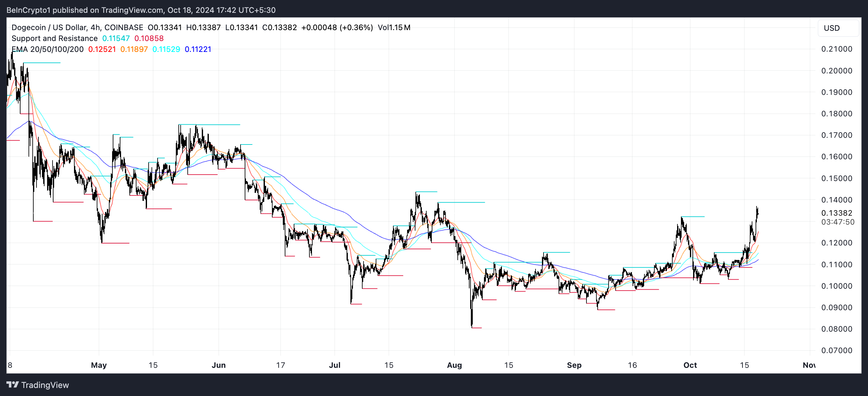Click the blue EMA value 0.11221
This screenshot has height=396, width=868.
(x=198, y=49)
